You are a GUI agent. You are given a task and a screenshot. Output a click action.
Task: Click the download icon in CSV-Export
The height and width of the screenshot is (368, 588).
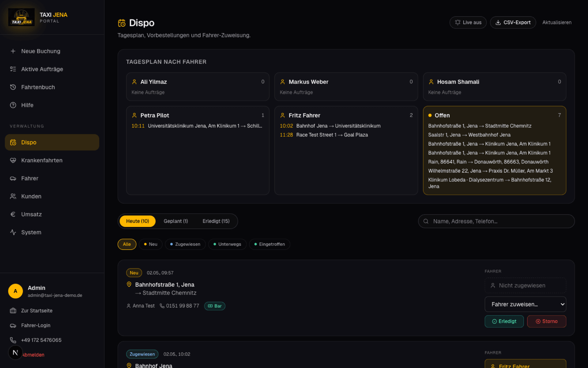coord(498,22)
